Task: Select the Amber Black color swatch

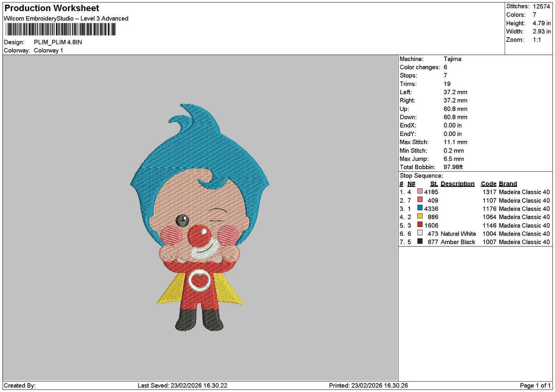Action: tap(420, 241)
